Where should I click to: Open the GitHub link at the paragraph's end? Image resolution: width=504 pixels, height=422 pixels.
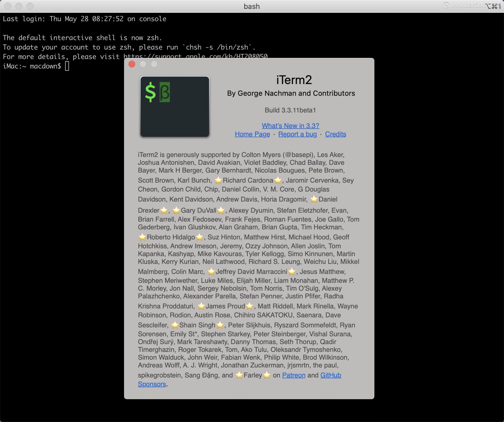coord(331,375)
